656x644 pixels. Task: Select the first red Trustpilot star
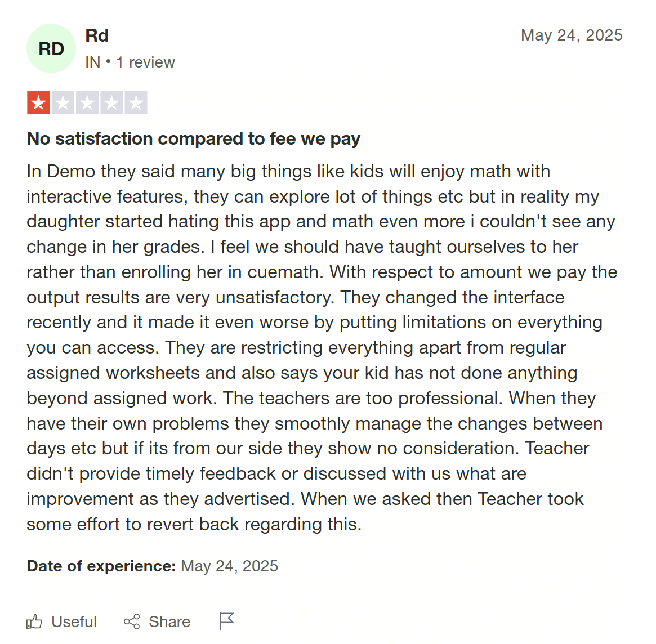[x=38, y=102]
